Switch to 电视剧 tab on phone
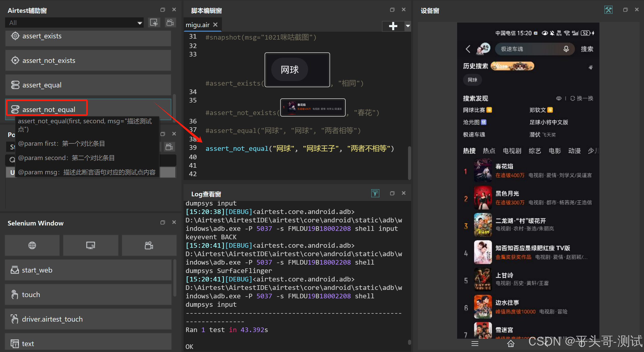This screenshot has height=352, width=644. (x=512, y=151)
